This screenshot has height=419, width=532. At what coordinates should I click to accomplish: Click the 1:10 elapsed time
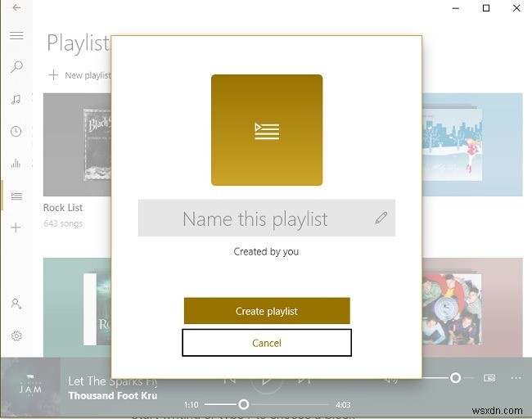(x=192, y=405)
